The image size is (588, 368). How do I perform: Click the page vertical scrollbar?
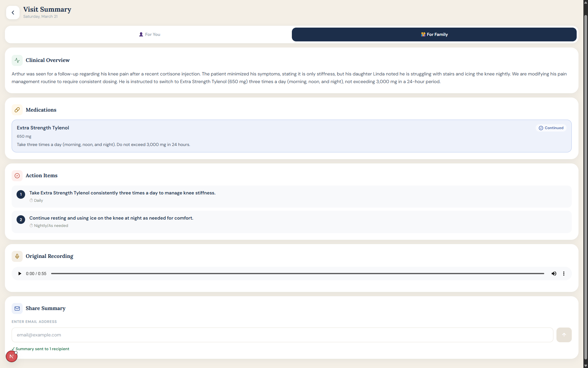click(x=585, y=184)
